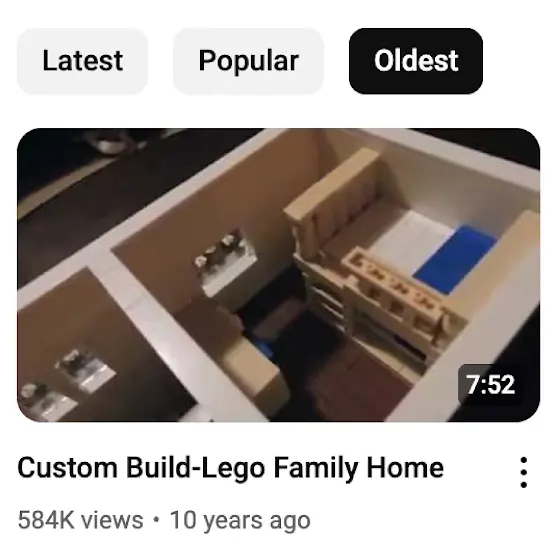The width and height of the screenshot is (560, 560).
Task: Deselect the active Oldest filter chip
Action: click(x=416, y=61)
